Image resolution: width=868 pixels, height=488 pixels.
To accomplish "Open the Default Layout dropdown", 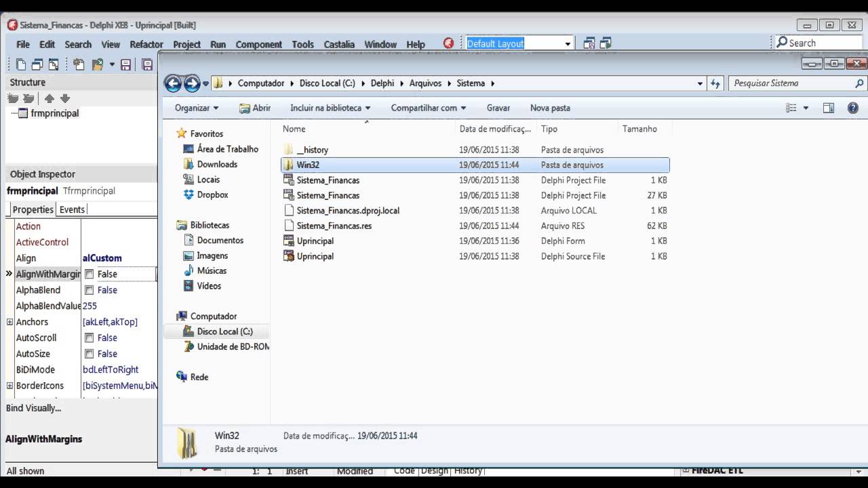I will [x=568, y=44].
